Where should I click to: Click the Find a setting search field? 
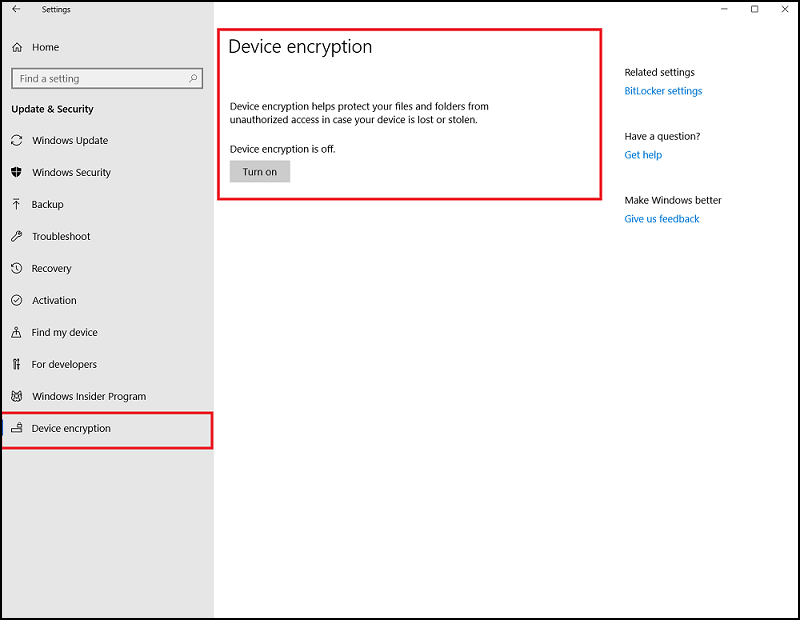100,78
